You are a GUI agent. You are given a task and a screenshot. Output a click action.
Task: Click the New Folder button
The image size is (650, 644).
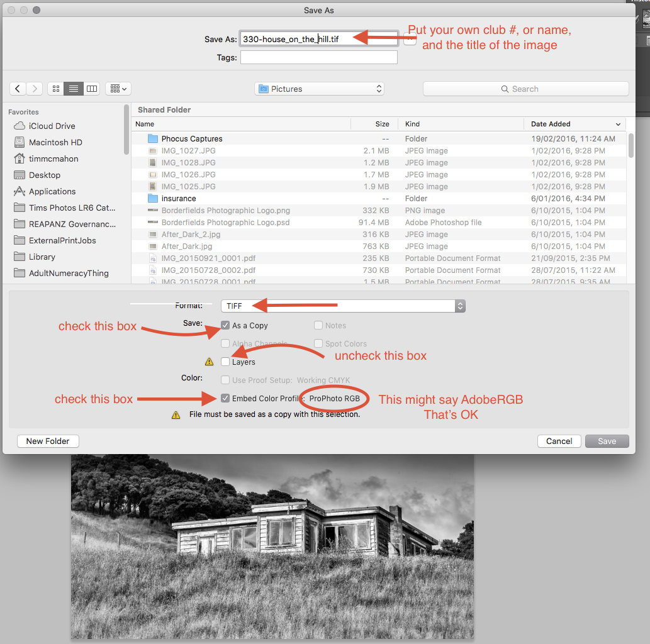48,441
